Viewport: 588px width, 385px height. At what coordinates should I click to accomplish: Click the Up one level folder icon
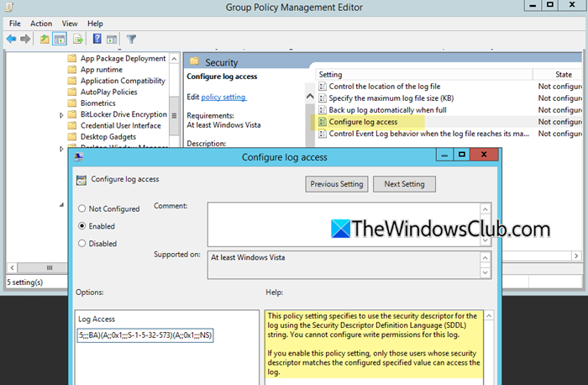pos(45,39)
